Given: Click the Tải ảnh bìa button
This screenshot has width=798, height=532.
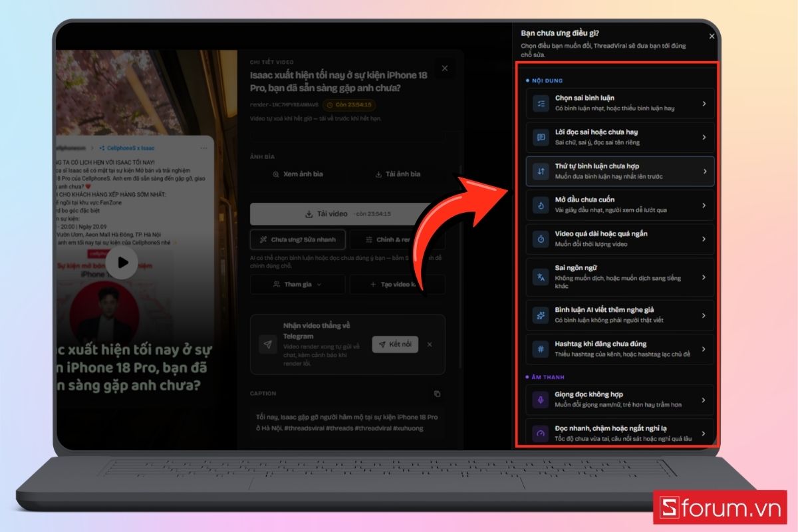Looking at the screenshot, I should point(398,174).
